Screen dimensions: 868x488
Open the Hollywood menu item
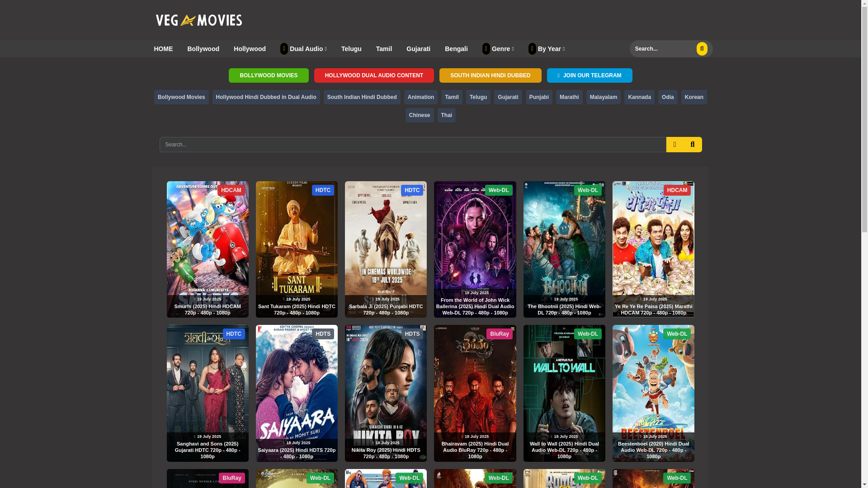point(250,49)
